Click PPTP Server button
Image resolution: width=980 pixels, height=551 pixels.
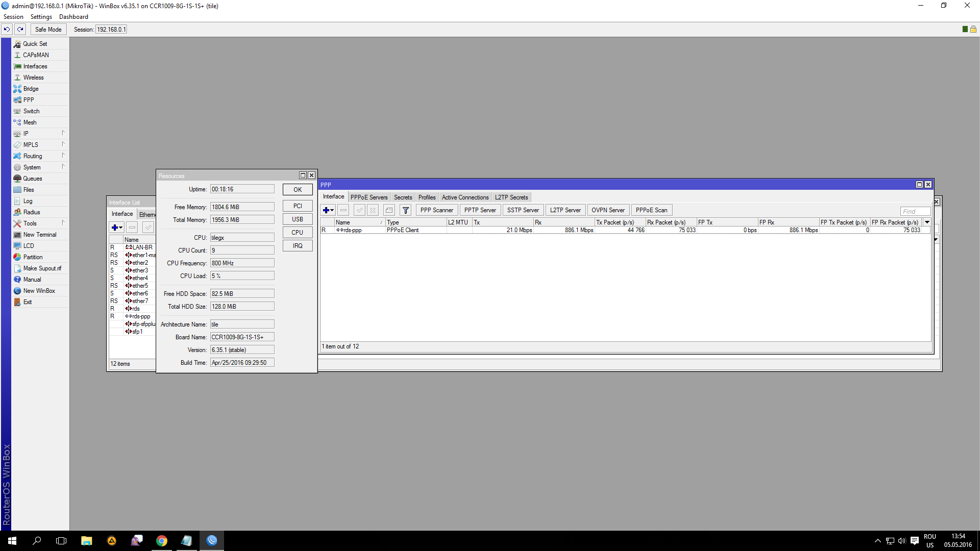click(480, 210)
